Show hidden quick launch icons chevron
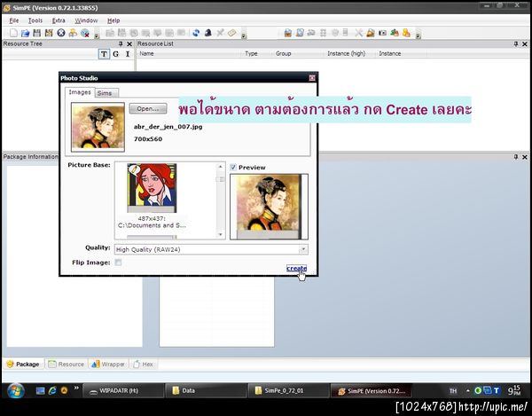532x416 pixels. (76, 388)
